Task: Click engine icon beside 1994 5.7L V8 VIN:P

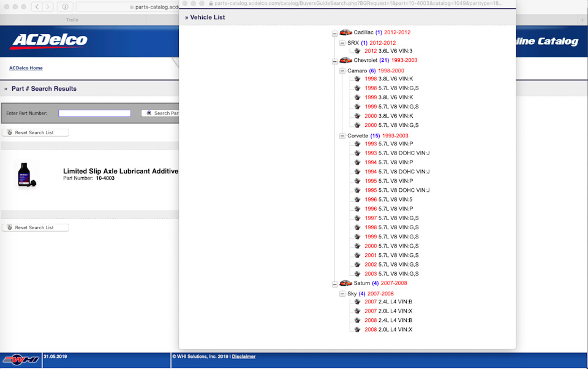Action: [x=357, y=162]
